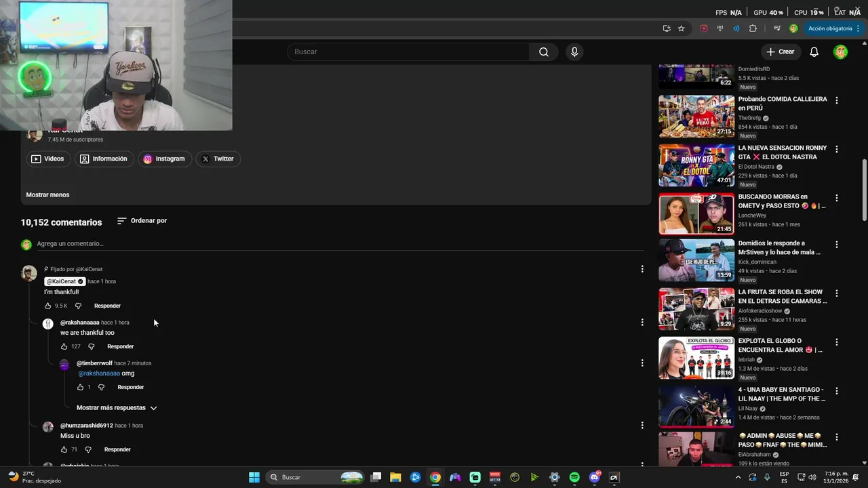Dislike the comment by @rakshanaaaa

(x=92, y=346)
